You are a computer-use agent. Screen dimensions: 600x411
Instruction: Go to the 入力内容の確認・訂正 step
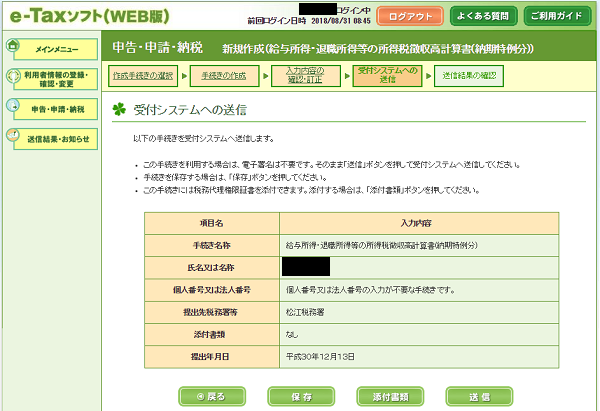point(306,76)
